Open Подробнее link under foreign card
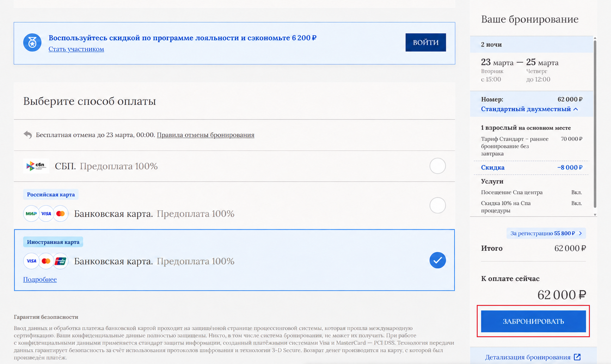Screen dimensions: 611x364 [40, 280]
